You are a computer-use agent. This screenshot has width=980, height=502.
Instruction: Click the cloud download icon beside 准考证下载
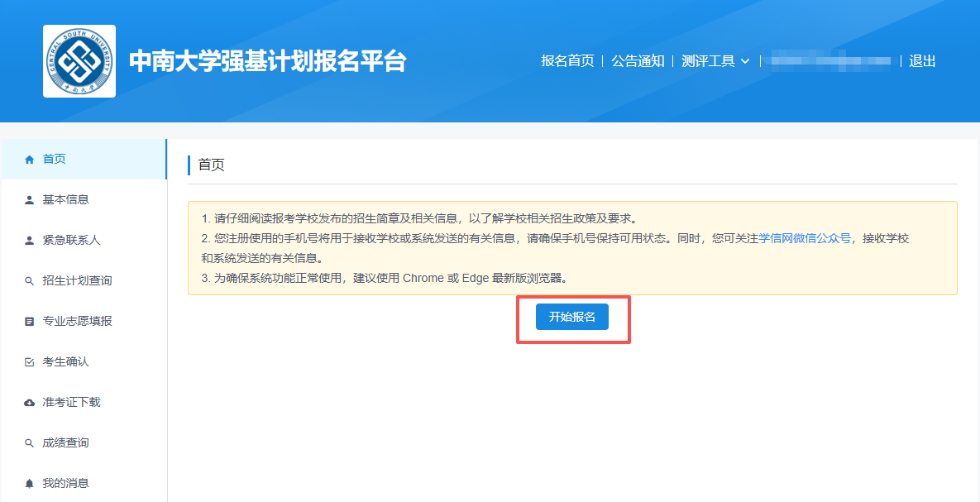tap(30, 403)
